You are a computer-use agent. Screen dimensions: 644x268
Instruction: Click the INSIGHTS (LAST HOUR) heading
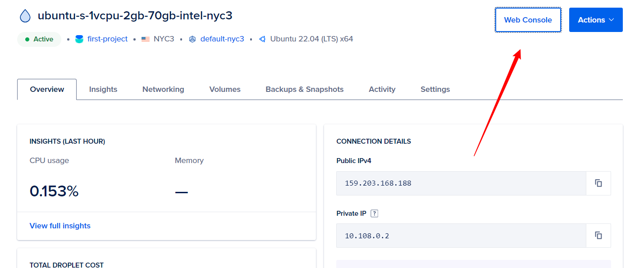pos(67,141)
